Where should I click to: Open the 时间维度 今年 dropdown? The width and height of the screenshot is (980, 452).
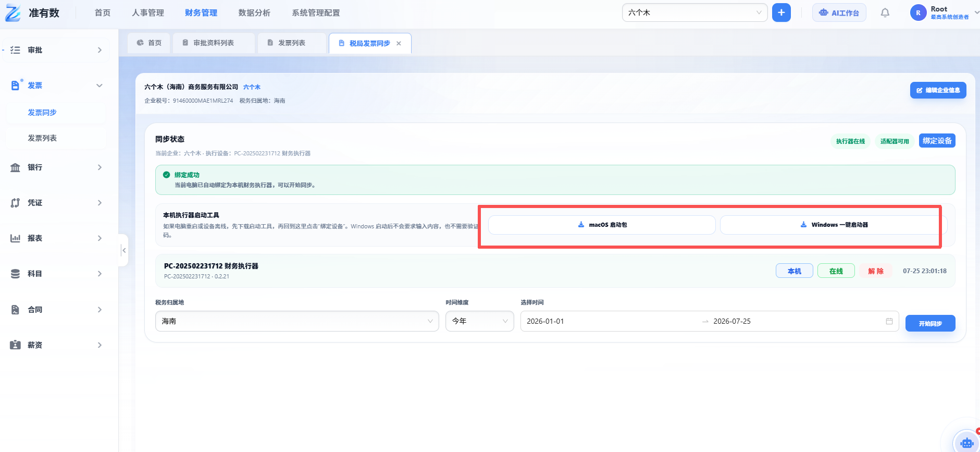click(x=479, y=321)
